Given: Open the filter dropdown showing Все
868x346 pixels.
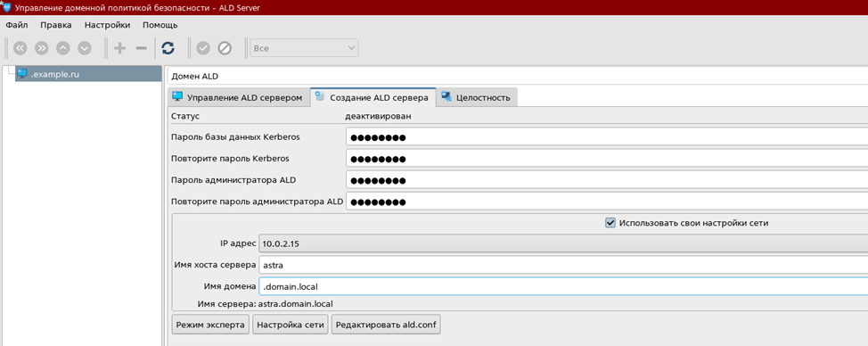Looking at the screenshot, I should click(x=304, y=48).
